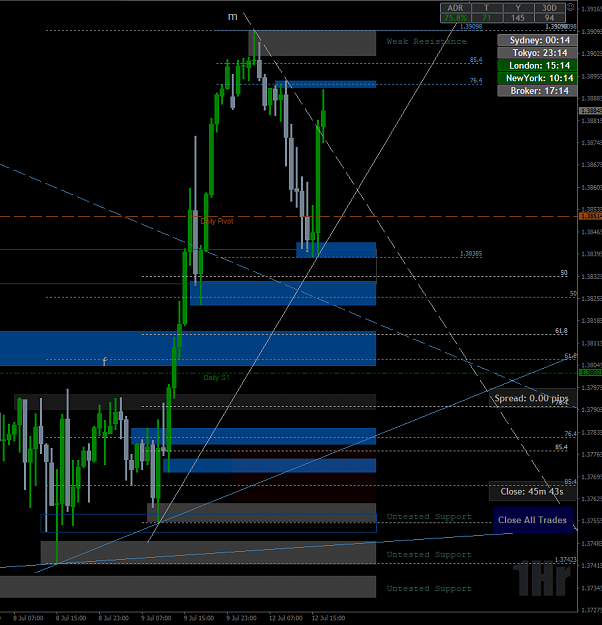Select the green 71 today value
602x625 pixels.
click(486, 18)
